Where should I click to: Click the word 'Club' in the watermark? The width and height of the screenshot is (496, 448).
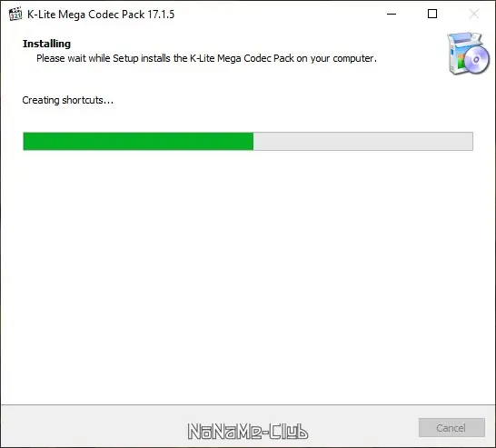click(x=289, y=432)
